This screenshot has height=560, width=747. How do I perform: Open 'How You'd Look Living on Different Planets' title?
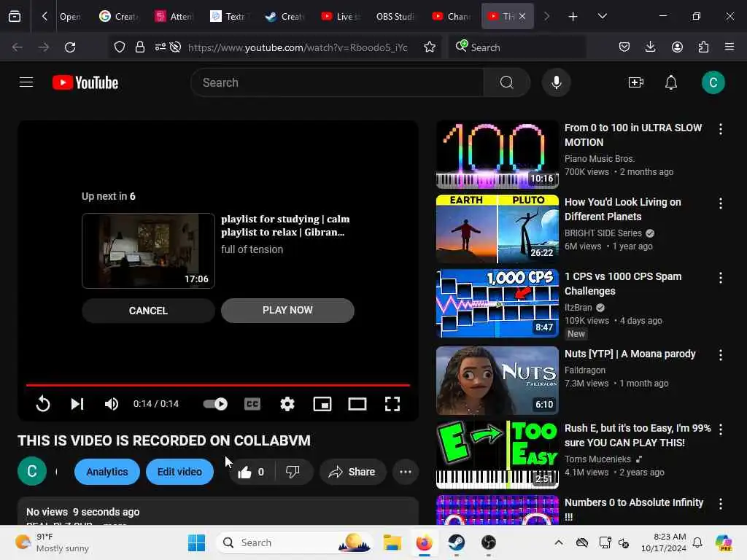coord(623,209)
